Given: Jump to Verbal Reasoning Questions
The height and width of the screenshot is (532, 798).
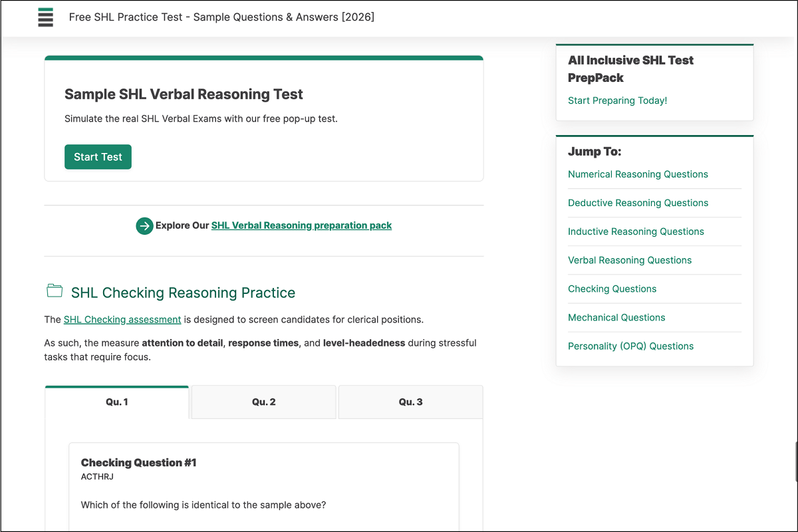Looking at the screenshot, I should click(x=630, y=260).
